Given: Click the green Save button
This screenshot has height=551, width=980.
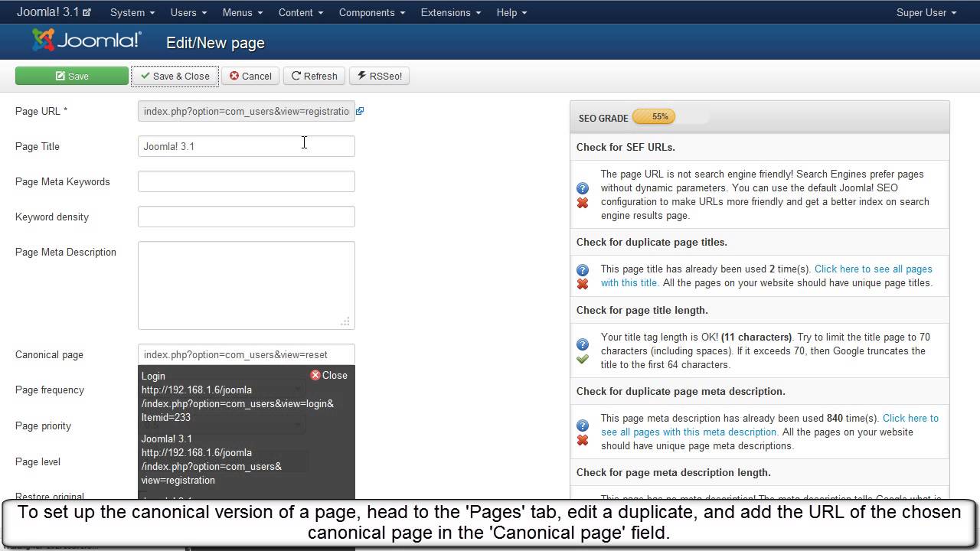Looking at the screenshot, I should coord(72,76).
